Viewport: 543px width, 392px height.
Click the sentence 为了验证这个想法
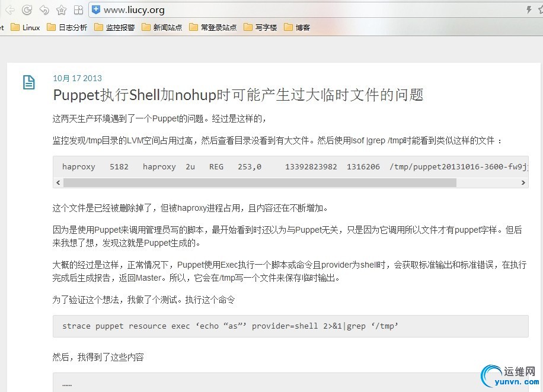tap(143, 300)
